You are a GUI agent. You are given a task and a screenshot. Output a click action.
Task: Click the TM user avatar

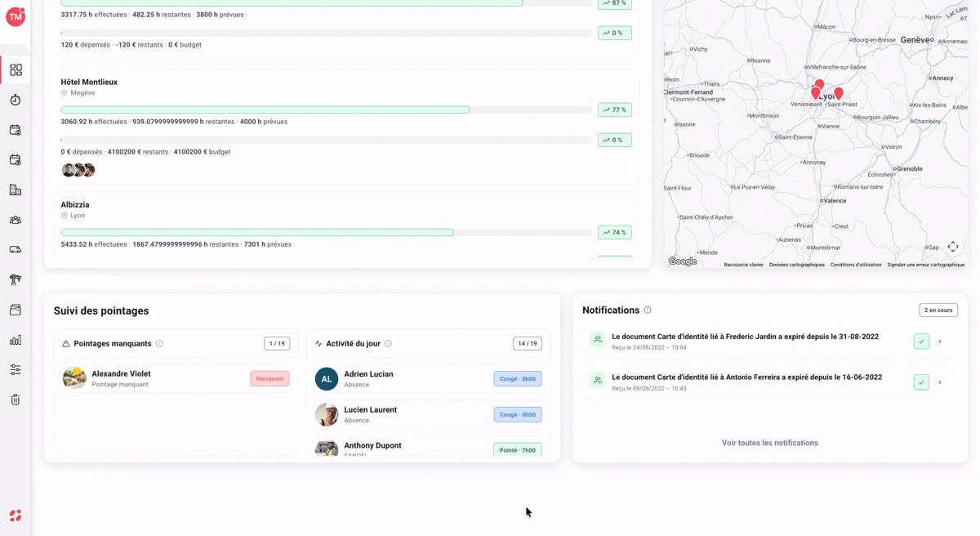[x=16, y=16]
